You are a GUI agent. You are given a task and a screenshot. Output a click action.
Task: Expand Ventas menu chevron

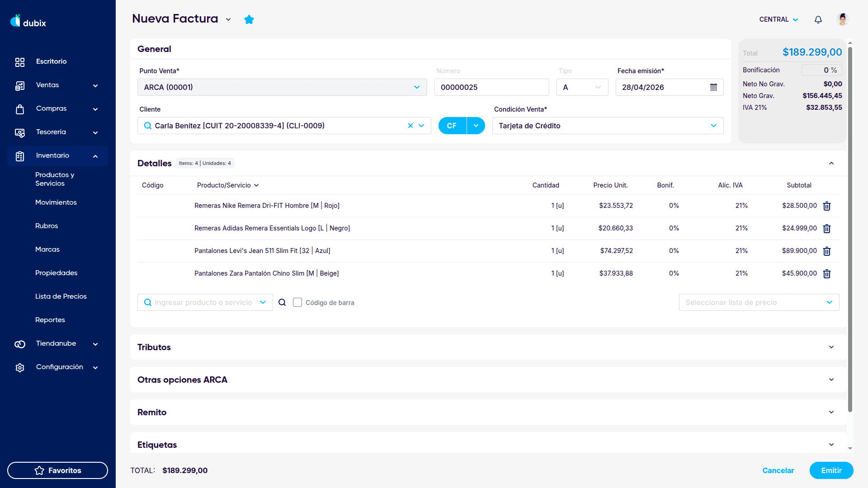point(95,85)
